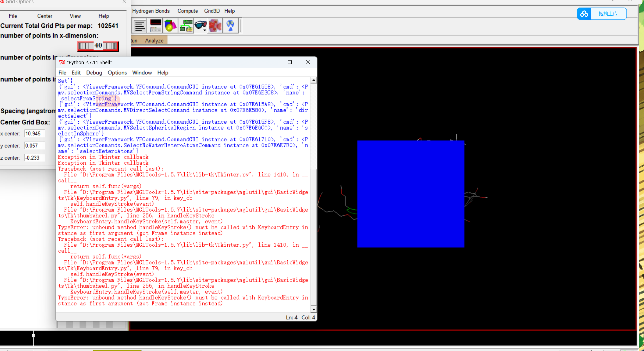Click the message box lines toolbar icon
Image resolution: width=644 pixels, height=351 pixels.
click(x=140, y=26)
